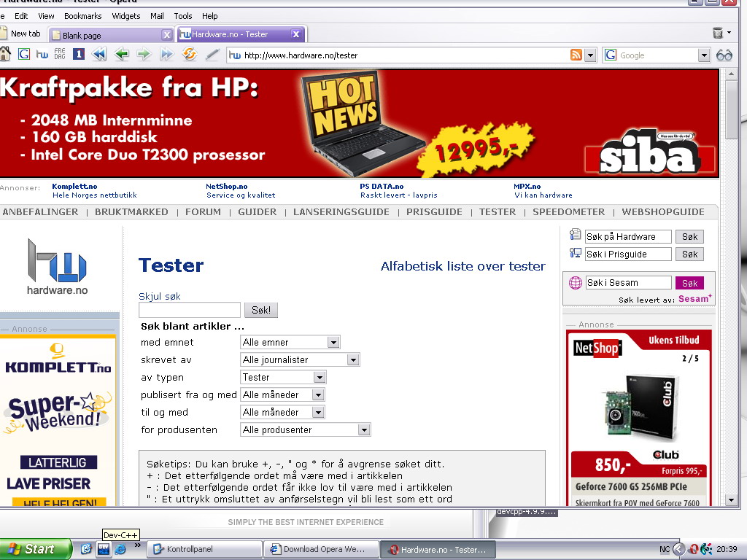Image resolution: width=747 pixels, height=560 pixels.
Task: Launch Dev-C++ from the quick launch bar
Action: pos(104,549)
